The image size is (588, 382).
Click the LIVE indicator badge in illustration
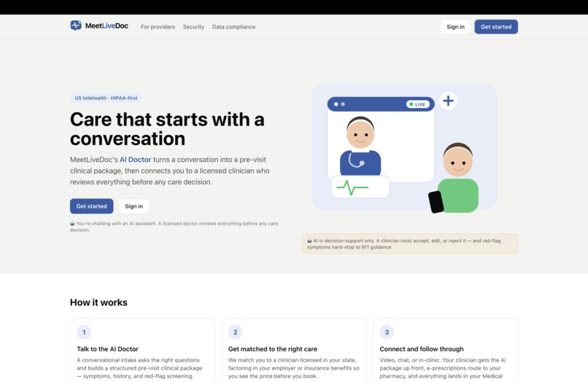coord(418,104)
